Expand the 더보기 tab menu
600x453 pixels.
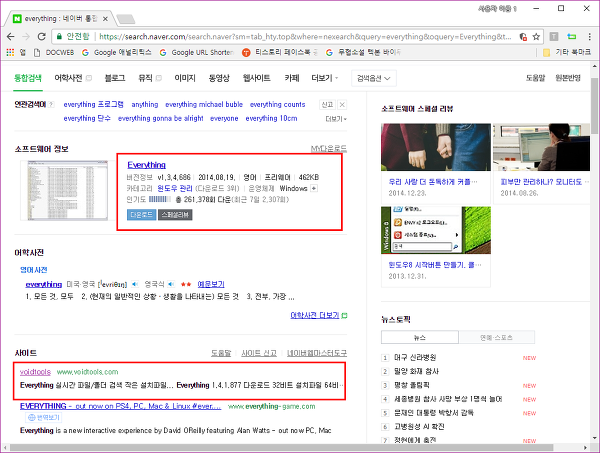tap(324, 78)
